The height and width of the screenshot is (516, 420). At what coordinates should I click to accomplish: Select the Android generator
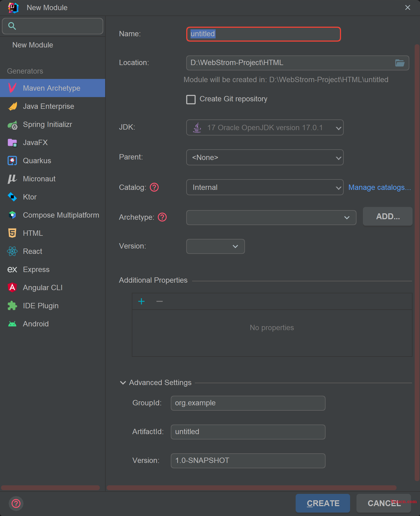click(x=53, y=324)
